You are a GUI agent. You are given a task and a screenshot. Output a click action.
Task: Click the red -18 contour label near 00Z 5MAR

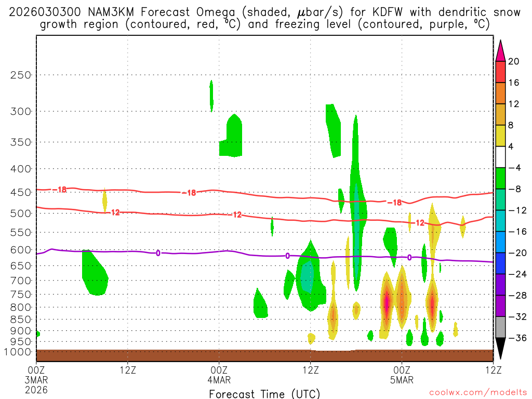[395, 203]
